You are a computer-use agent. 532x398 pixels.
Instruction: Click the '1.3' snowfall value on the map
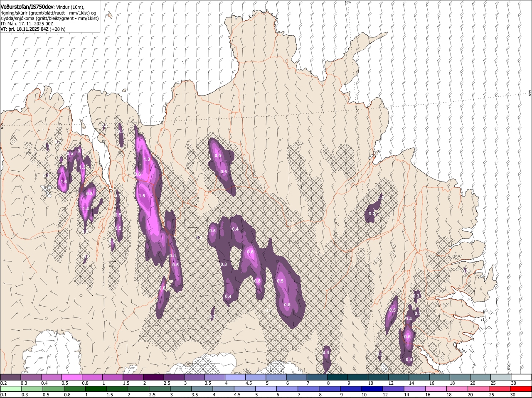pos(147,159)
